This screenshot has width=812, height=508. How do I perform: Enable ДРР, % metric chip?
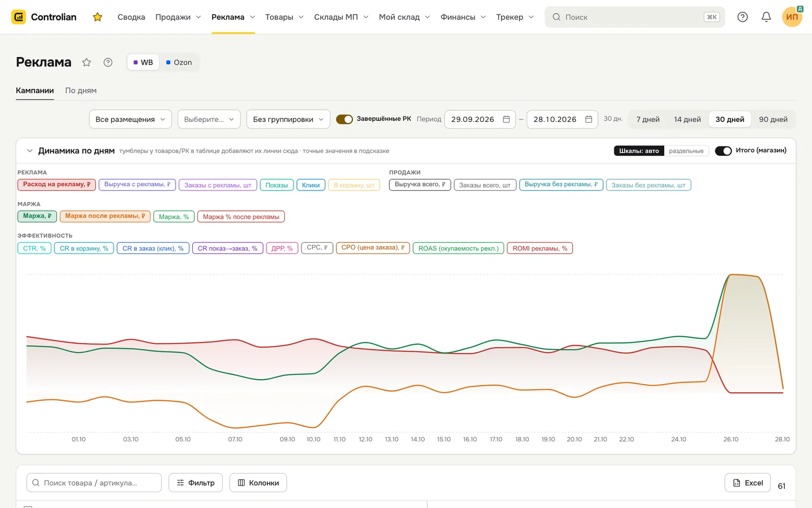pos(282,248)
